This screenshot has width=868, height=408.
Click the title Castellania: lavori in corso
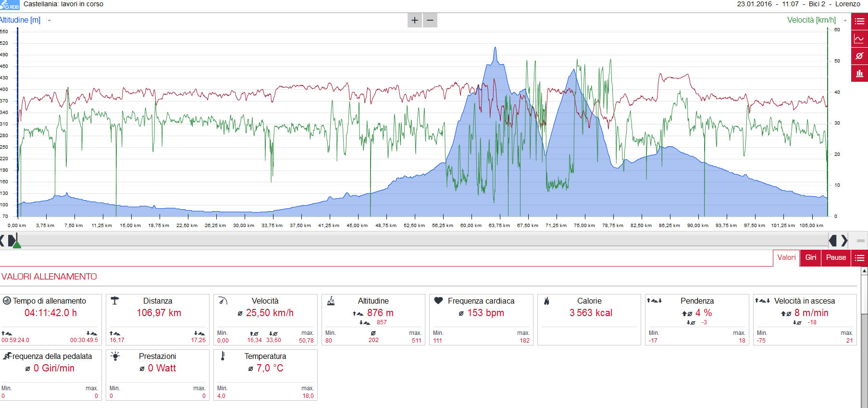pyautogui.click(x=63, y=4)
